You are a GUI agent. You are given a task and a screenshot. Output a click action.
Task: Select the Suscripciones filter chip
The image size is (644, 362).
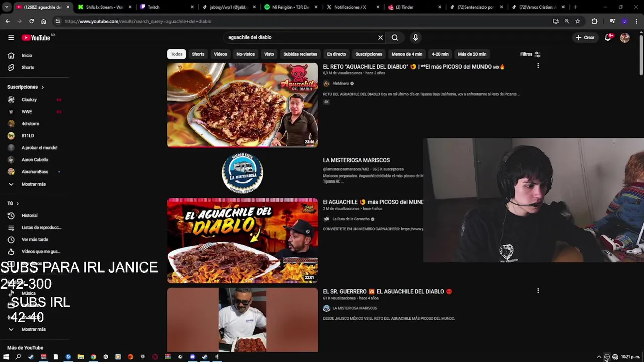(x=369, y=54)
